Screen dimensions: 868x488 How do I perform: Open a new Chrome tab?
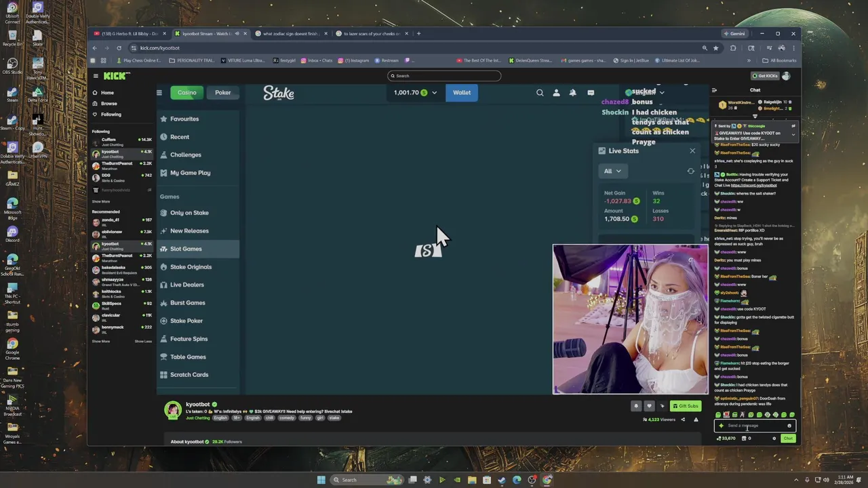[418, 34]
